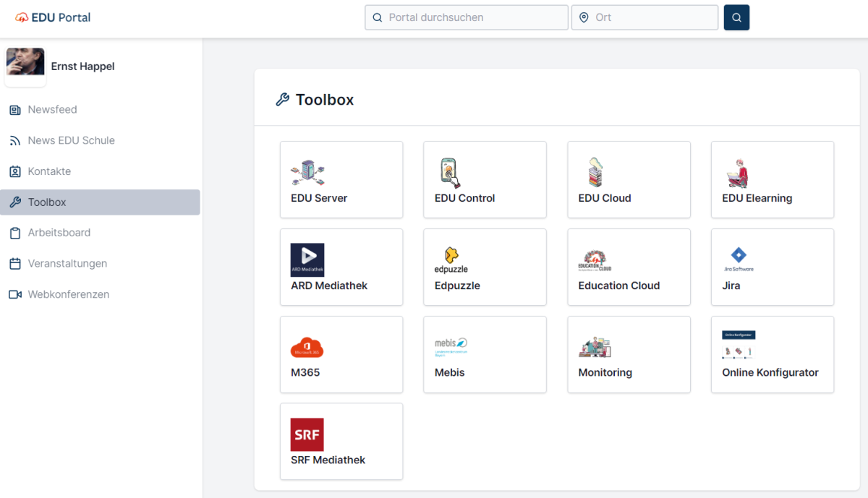Open the EDU Server tool icon

(307, 173)
